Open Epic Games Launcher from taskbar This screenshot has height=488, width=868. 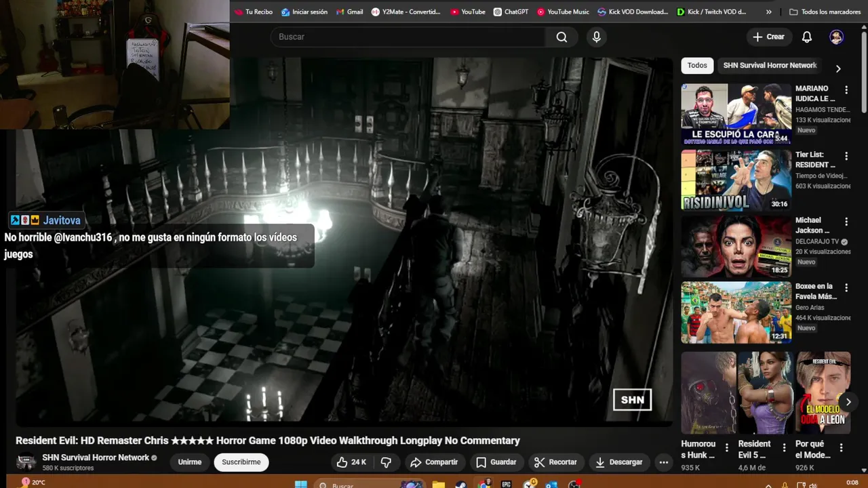[506, 485]
